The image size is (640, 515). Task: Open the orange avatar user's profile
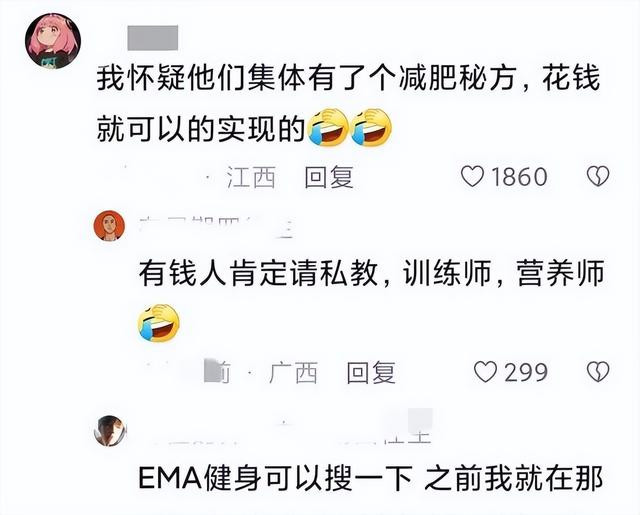(109, 226)
